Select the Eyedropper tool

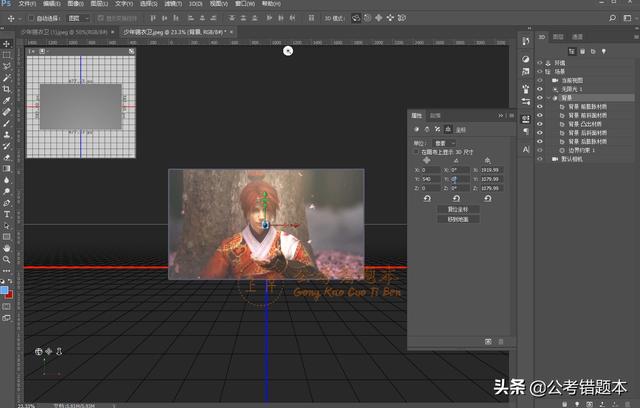click(x=7, y=100)
